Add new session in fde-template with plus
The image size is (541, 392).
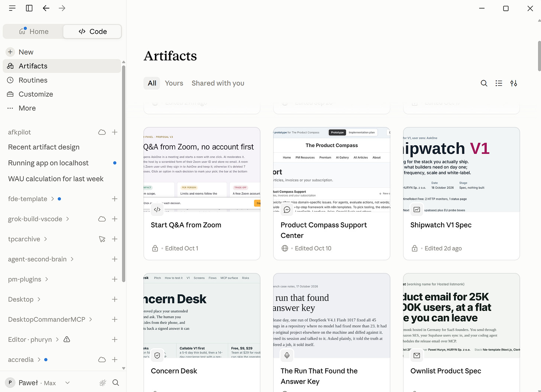click(115, 199)
